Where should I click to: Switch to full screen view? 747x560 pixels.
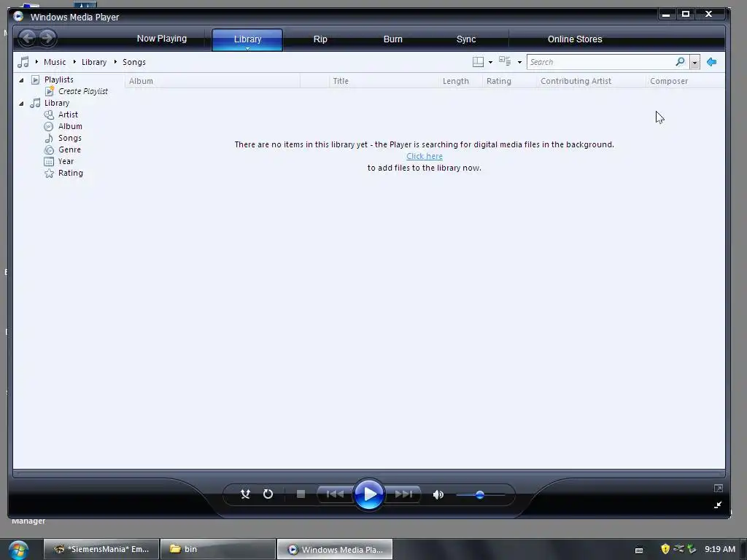(718, 488)
